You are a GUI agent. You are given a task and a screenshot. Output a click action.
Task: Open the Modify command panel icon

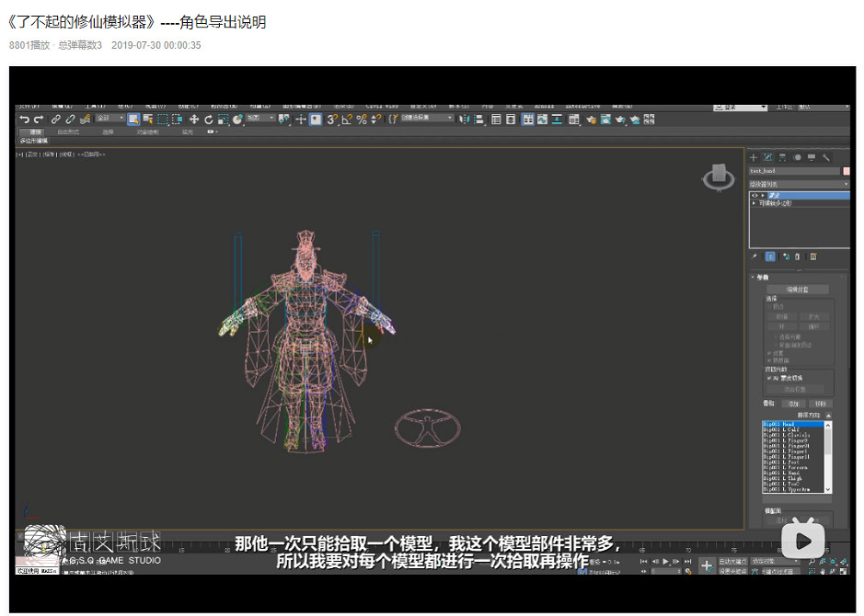pyautogui.click(x=768, y=156)
